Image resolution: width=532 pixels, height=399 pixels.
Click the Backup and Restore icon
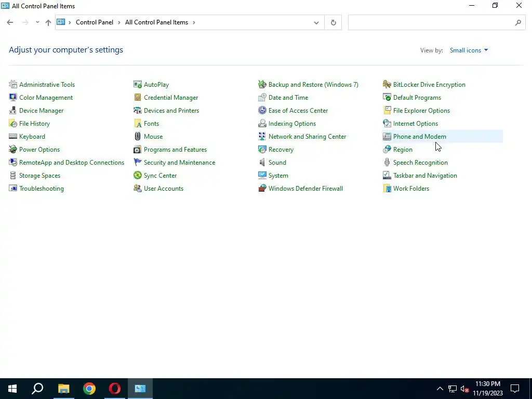point(262,85)
